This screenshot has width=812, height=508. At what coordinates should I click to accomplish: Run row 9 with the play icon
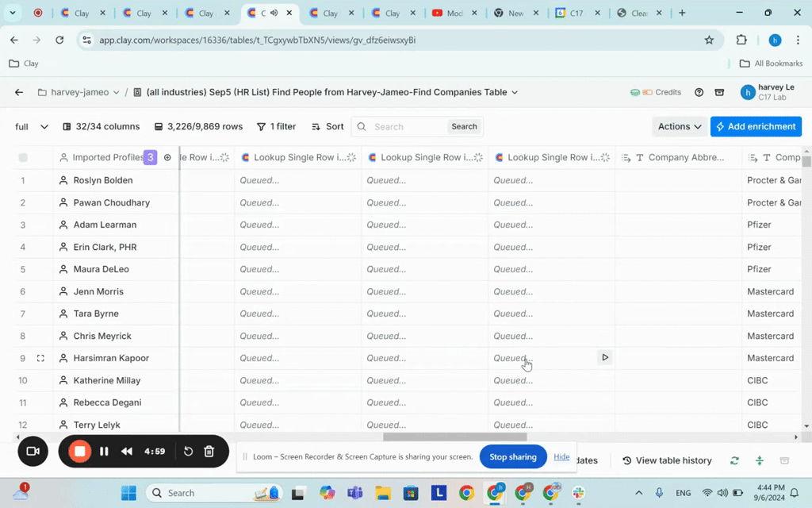[605, 358]
